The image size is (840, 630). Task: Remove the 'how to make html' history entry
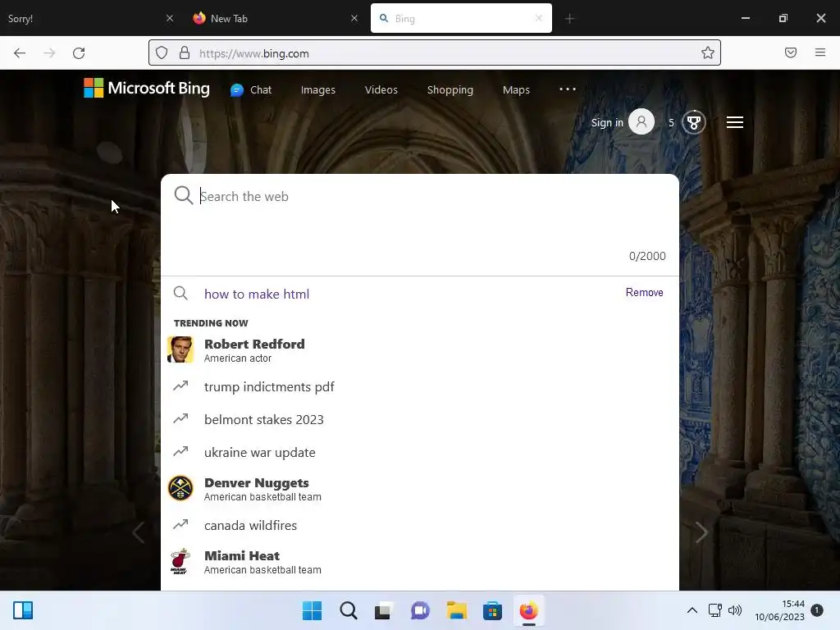pos(645,293)
